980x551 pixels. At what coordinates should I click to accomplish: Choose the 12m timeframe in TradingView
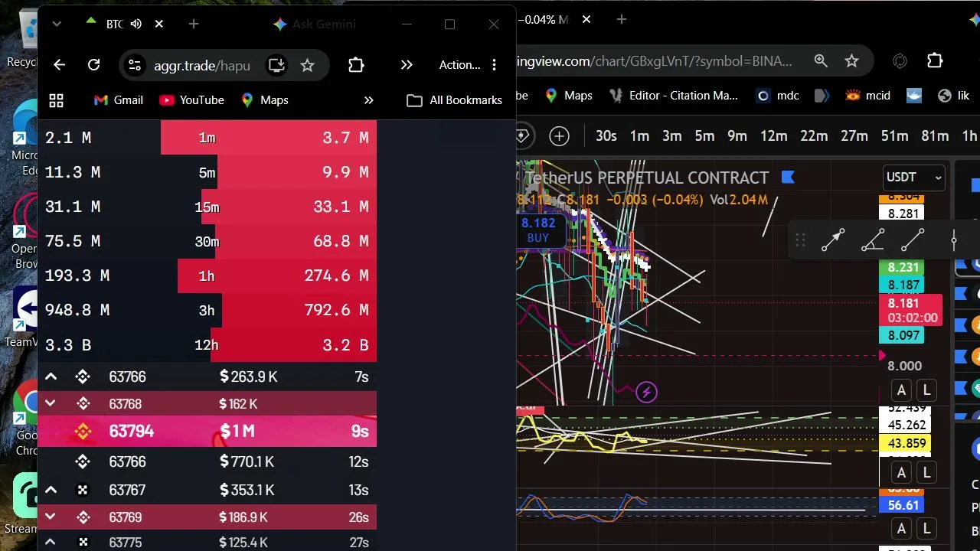pyautogui.click(x=773, y=135)
